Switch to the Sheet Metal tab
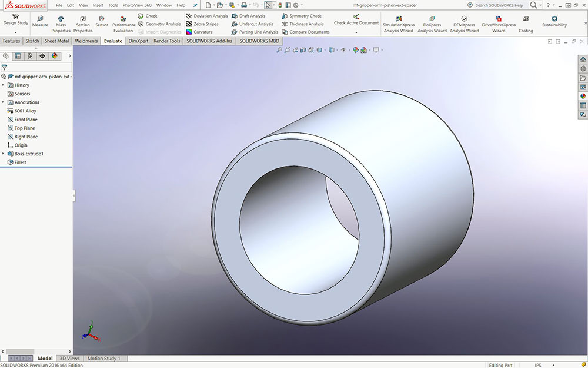 pyautogui.click(x=57, y=41)
